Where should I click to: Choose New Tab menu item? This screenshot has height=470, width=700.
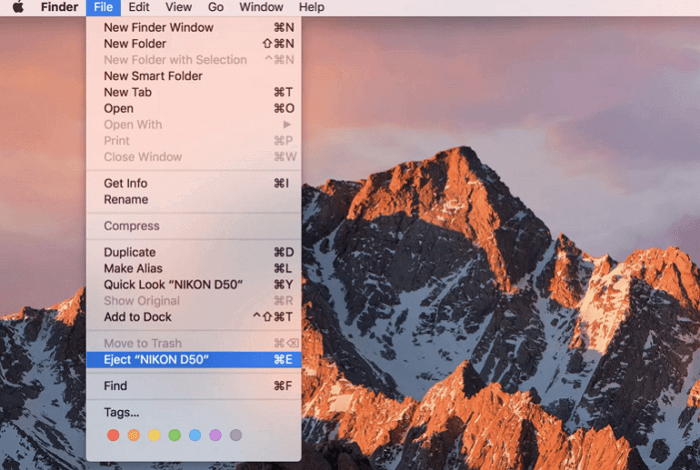tap(194, 92)
